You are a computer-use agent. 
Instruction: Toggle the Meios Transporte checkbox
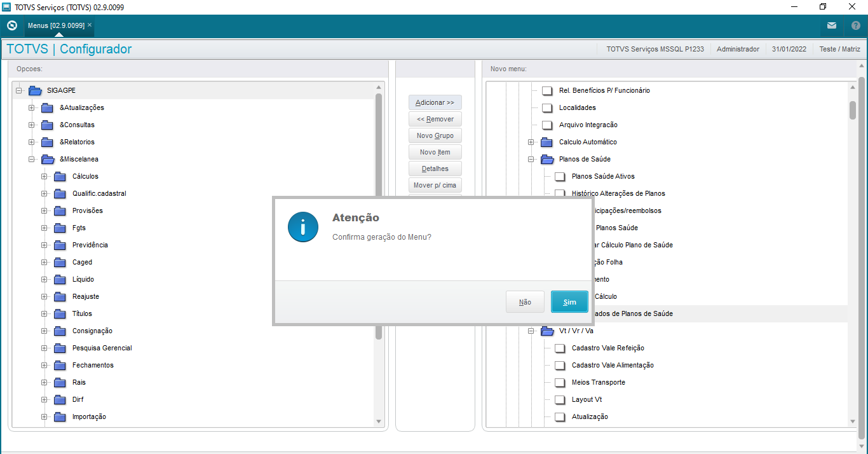[x=560, y=382]
